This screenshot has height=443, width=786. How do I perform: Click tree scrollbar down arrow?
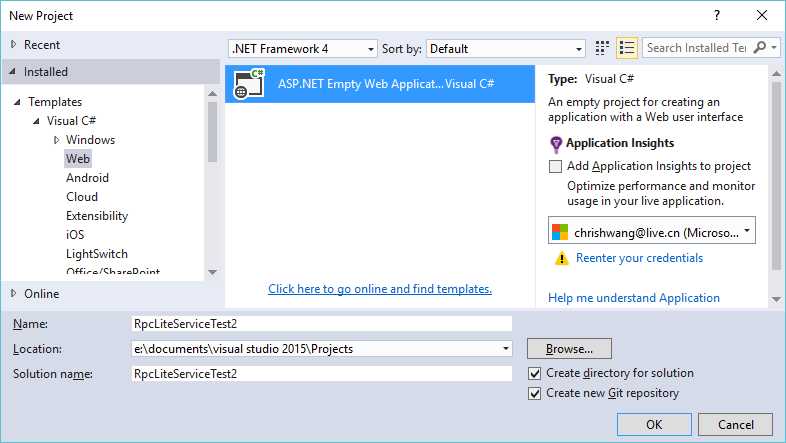point(213,273)
